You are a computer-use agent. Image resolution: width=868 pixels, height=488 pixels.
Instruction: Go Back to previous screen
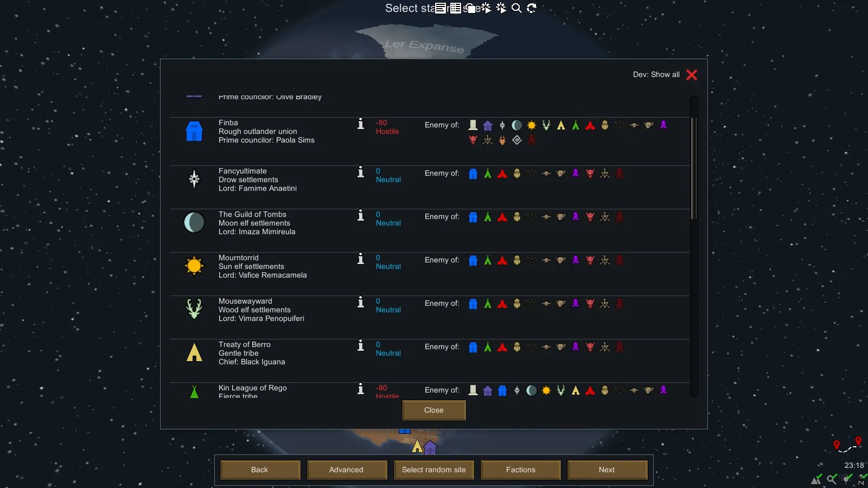pos(260,470)
